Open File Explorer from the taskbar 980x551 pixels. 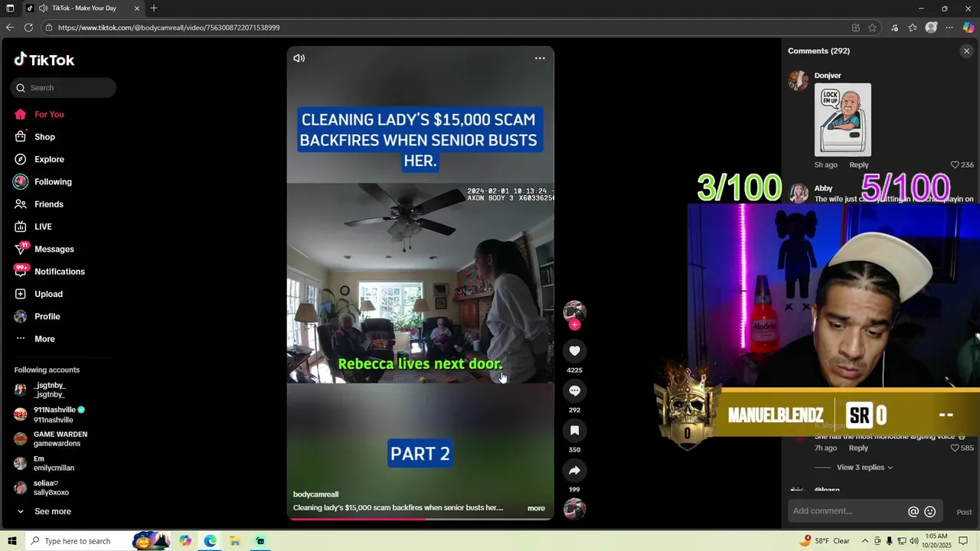pyautogui.click(x=235, y=541)
